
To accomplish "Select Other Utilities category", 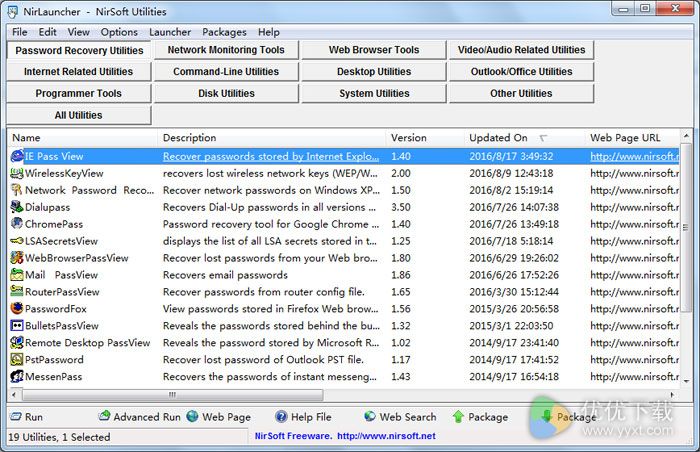I will tap(521, 93).
